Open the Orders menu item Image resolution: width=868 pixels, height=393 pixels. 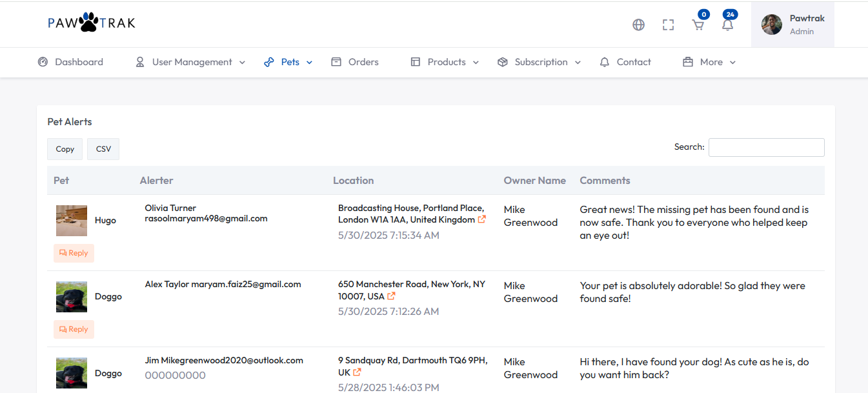pyautogui.click(x=355, y=62)
